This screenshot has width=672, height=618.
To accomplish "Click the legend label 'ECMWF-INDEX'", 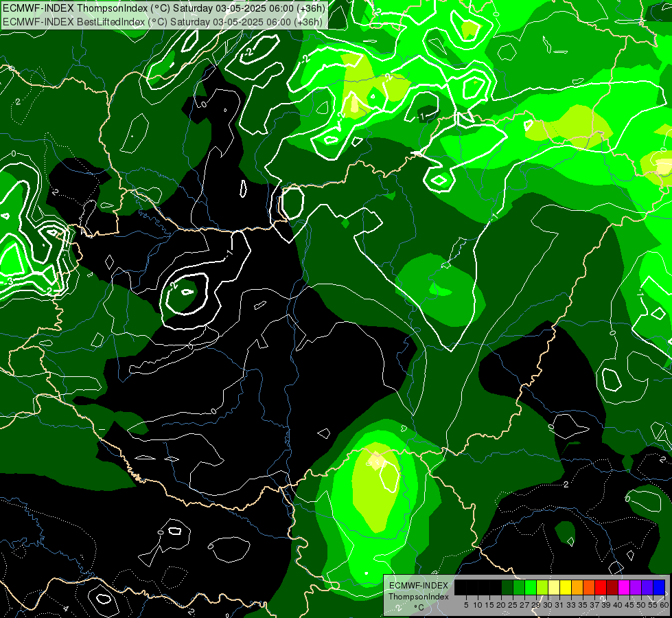I will tap(419, 586).
